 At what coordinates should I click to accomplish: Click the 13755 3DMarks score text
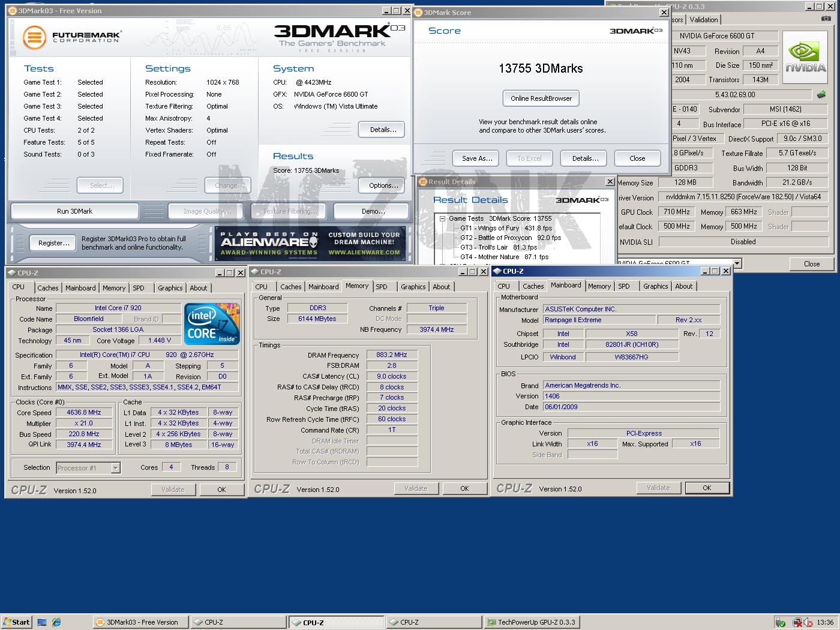click(x=541, y=68)
